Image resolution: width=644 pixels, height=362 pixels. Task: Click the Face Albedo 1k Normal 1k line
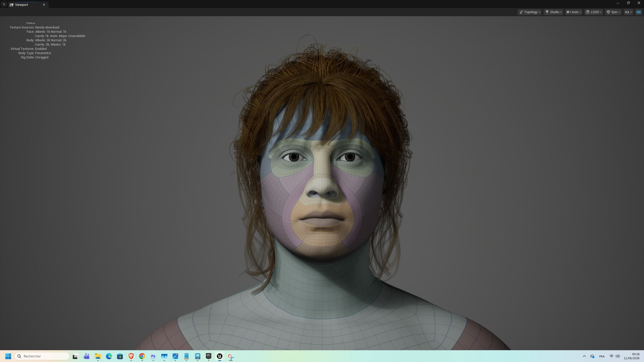coord(47,32)
